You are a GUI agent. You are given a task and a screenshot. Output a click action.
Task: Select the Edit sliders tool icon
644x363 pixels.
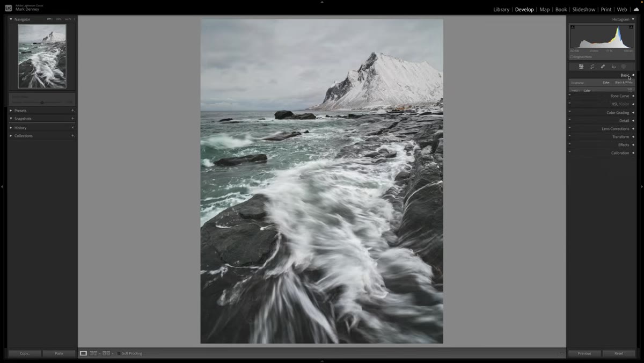[581, 67]
